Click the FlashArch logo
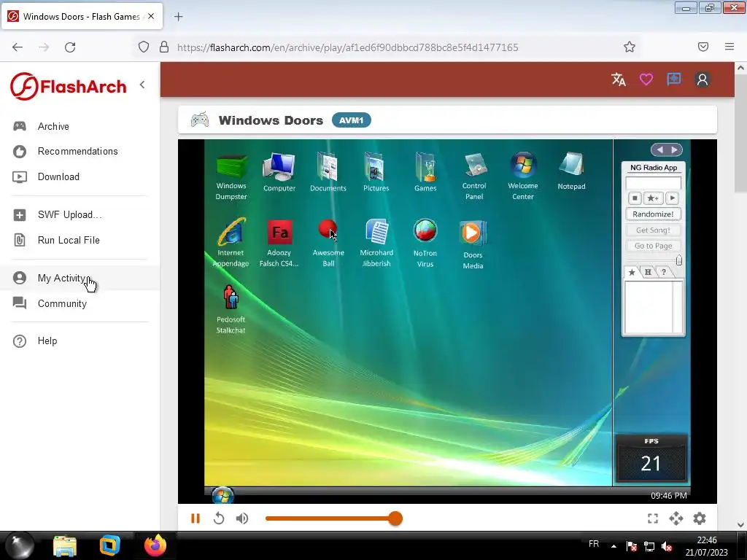The image size is (747, 560). [x=69, y=86]
